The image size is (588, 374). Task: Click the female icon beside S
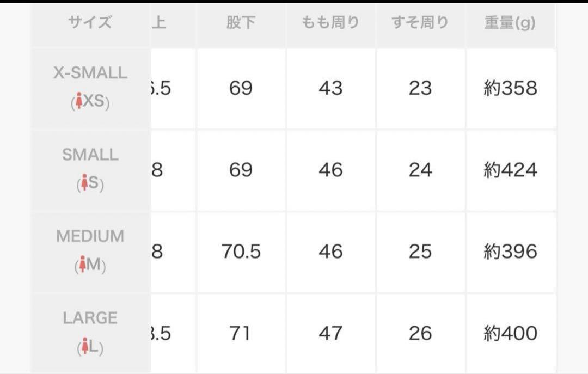pos(84,183)
